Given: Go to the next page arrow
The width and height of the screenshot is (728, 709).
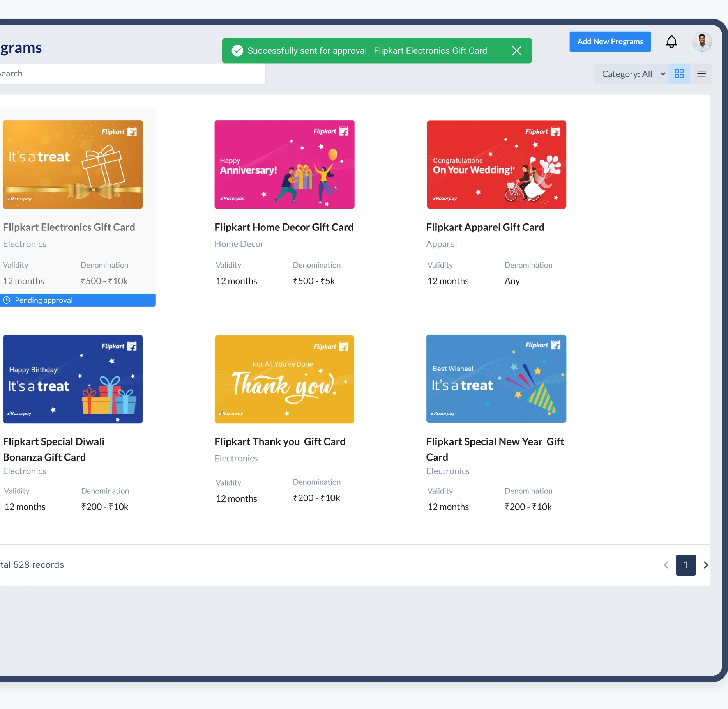Looking at the screenshot, I should point(705,565).
